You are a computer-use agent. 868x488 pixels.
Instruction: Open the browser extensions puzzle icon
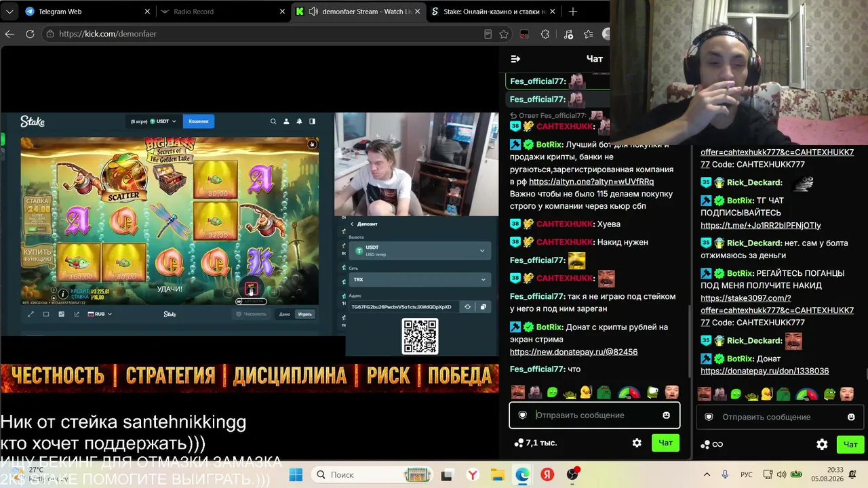point(545,34)
